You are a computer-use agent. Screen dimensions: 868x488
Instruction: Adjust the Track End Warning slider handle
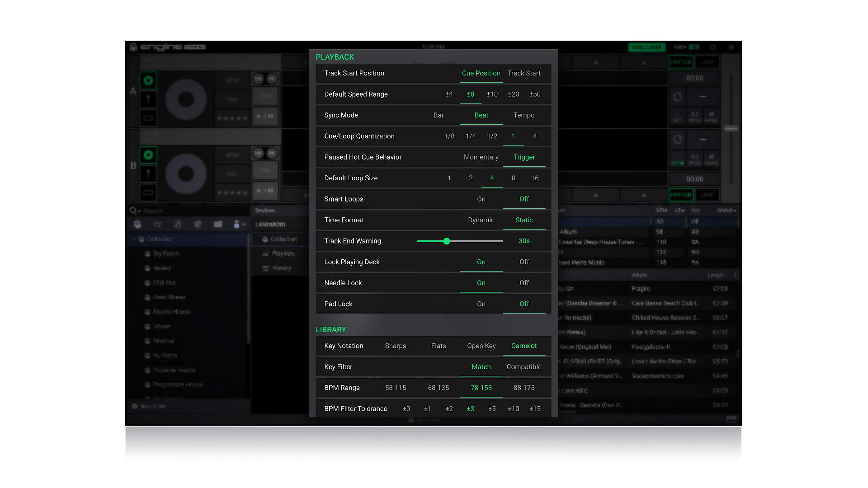click(x=447, y=241)
